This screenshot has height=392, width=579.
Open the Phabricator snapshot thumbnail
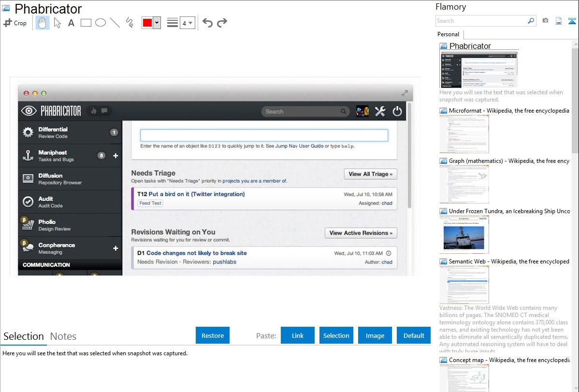click(x=478, y=69)
